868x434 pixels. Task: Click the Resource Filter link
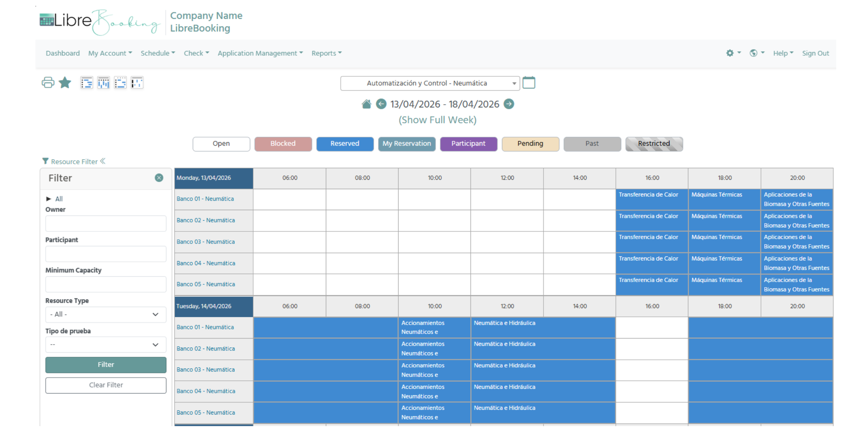[74, 161]
